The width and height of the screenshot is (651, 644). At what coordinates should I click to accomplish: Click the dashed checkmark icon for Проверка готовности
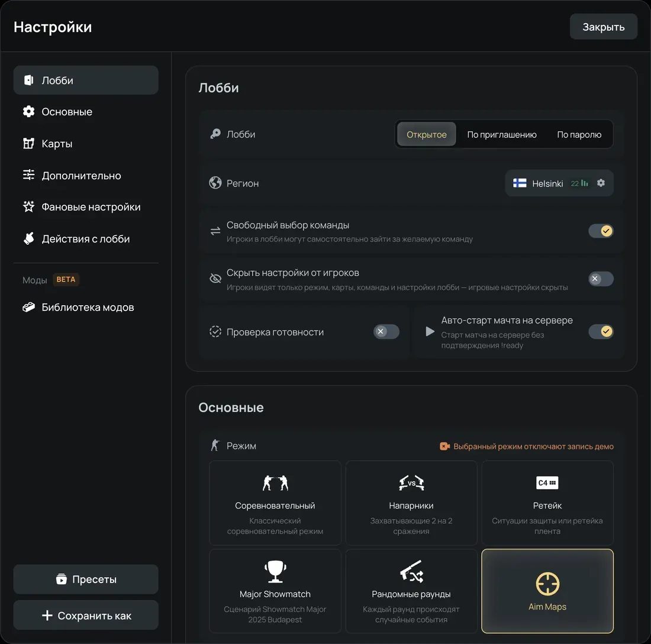point(215,332)
